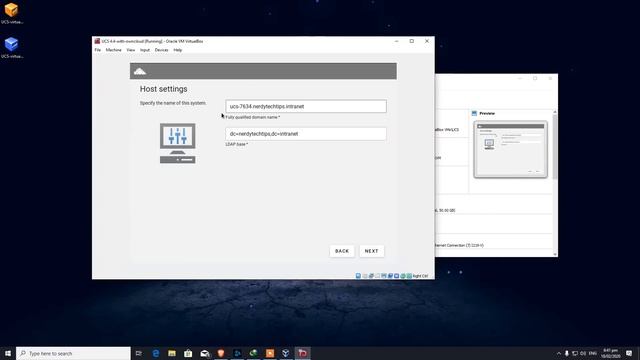The image size is (640, 360).
Task: Open Microsoft Edge from the taskbar
Action: [156, 353]
